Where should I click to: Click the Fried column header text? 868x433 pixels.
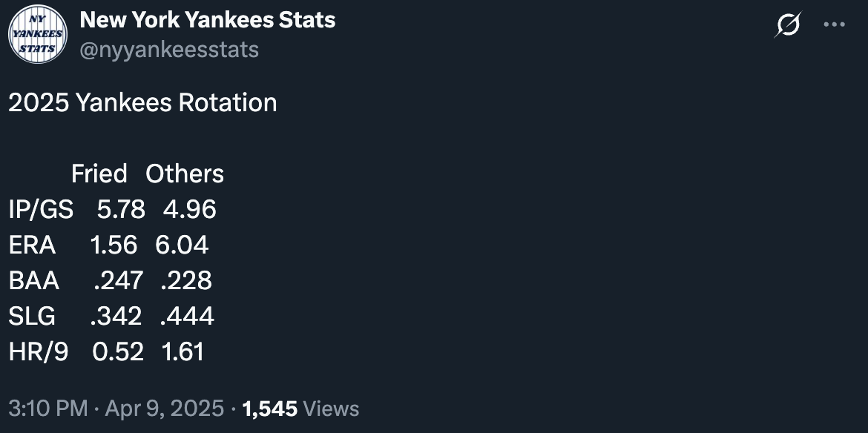coord(99,173)
